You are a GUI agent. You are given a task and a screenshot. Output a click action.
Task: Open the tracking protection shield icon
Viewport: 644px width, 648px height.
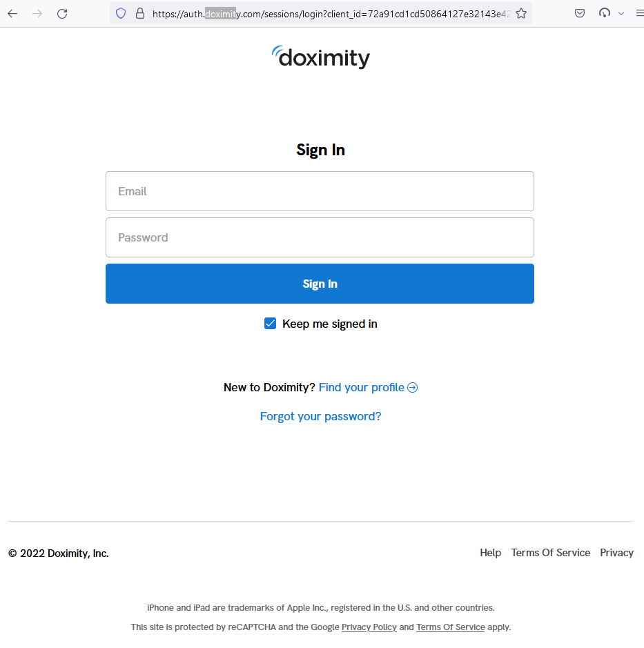[x=121, y=12]
